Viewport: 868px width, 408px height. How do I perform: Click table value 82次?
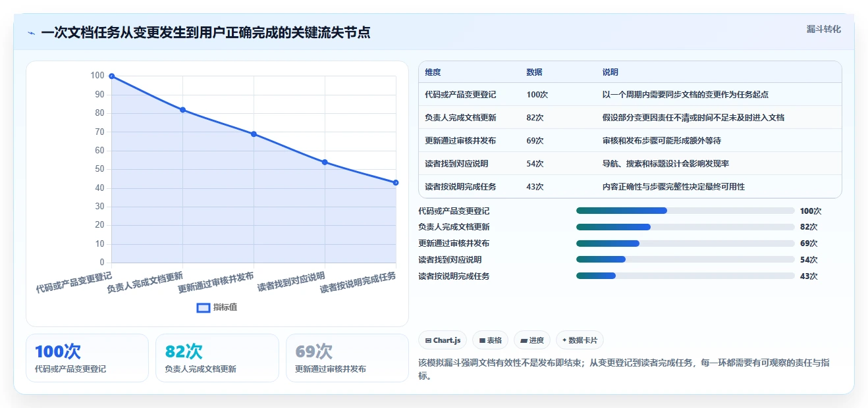click(x=535, y=118)
